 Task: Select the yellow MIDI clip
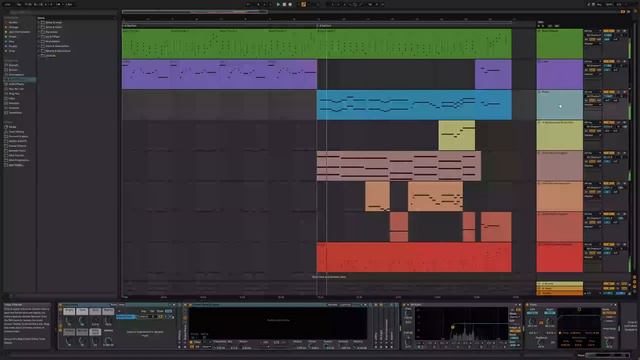[x=456, y=135]
